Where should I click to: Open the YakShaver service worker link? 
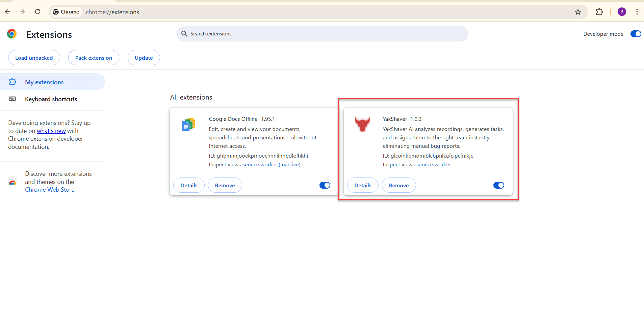[x=434, y=165]
